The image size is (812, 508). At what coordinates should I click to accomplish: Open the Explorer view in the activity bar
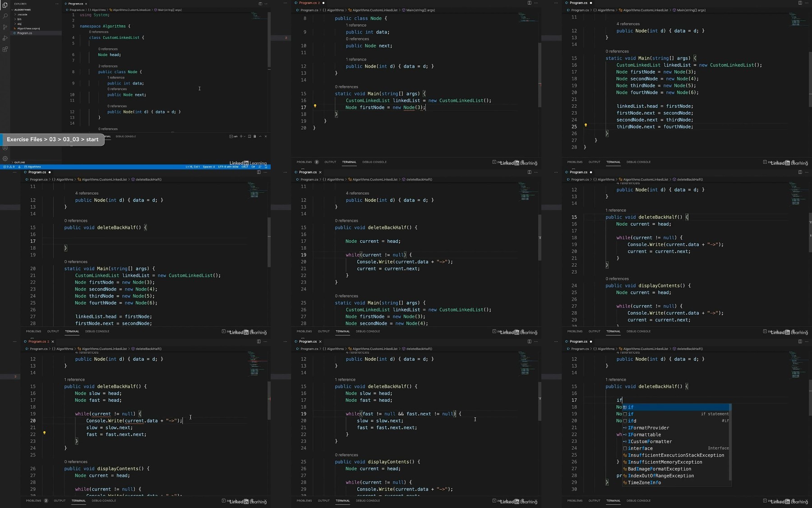point(5,5)
